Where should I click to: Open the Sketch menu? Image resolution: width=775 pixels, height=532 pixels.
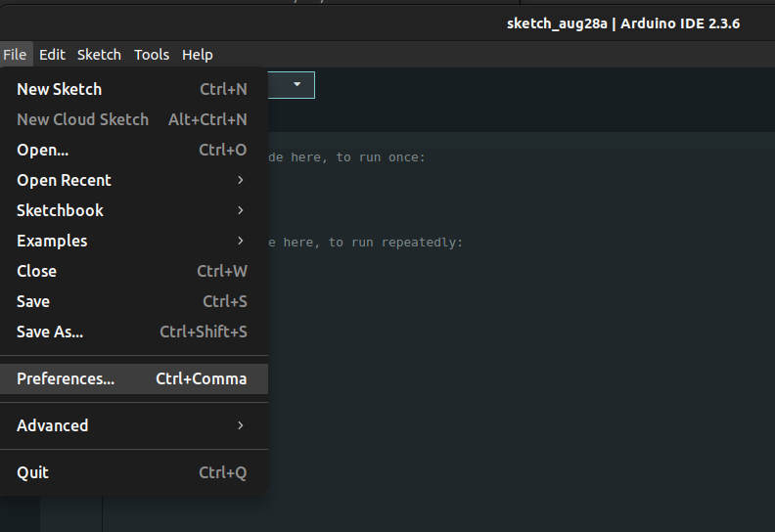(x=99, y=55)
